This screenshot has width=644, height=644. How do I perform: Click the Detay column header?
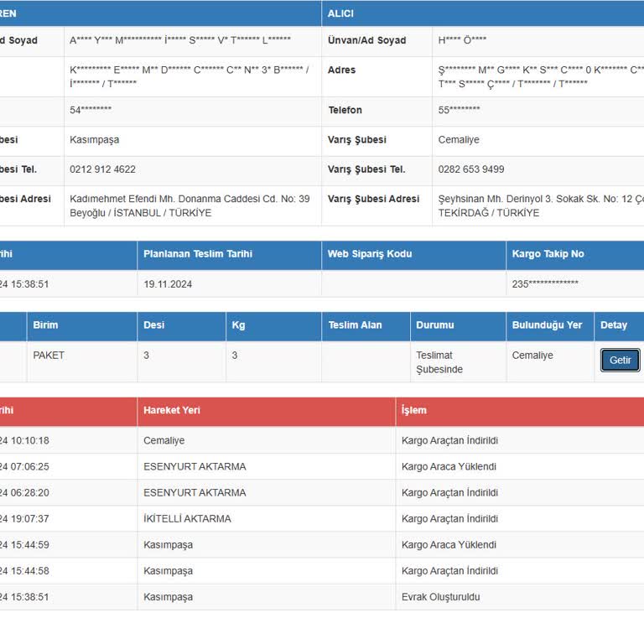tap(614, 325)
